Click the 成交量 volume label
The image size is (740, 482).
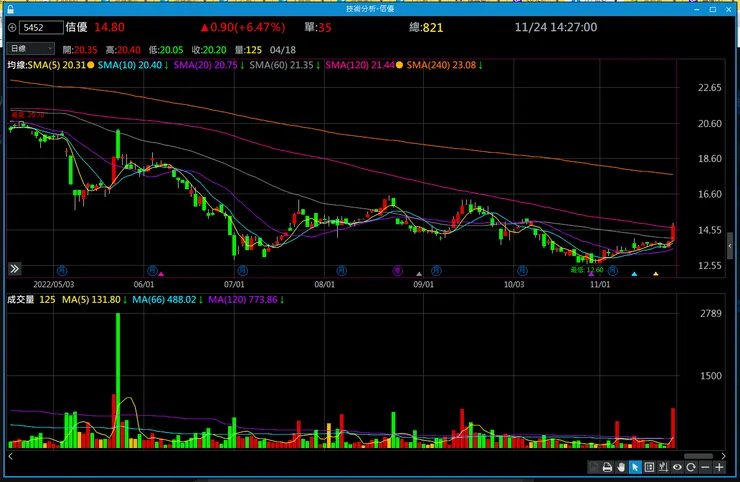[x=20, y=300]
